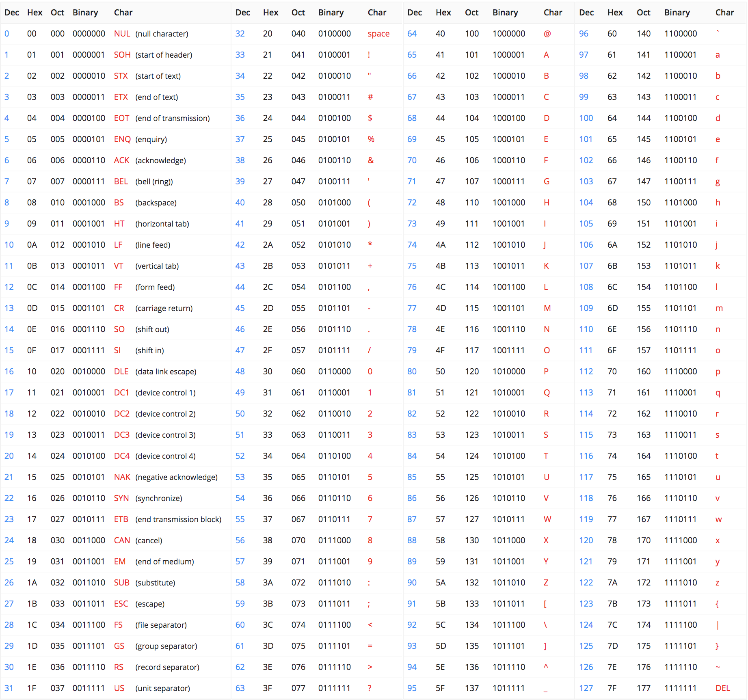Click decimal 27 link for ESC character

pos(9,603)
